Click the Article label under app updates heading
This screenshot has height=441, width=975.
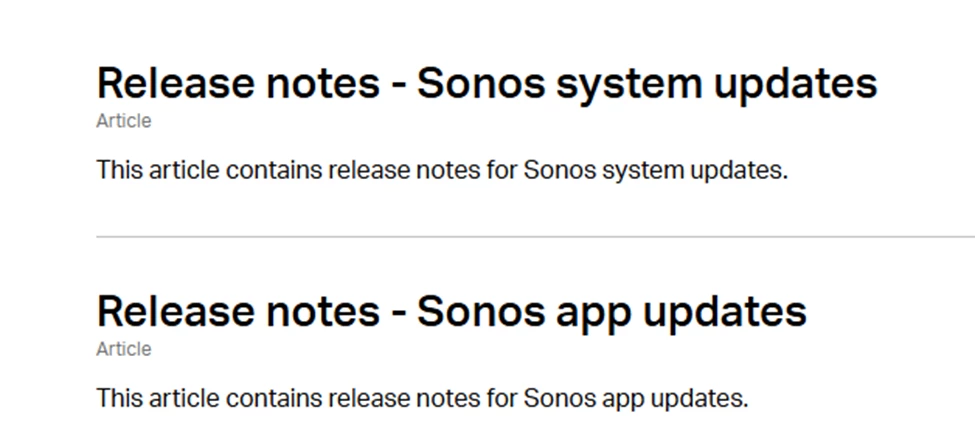(x=124, y=349)
